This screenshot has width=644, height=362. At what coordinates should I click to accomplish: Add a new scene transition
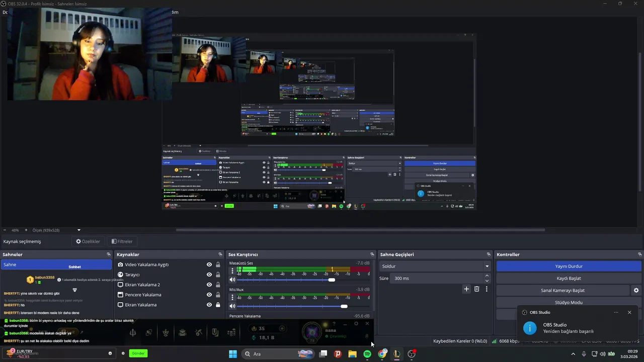point(466,289)
